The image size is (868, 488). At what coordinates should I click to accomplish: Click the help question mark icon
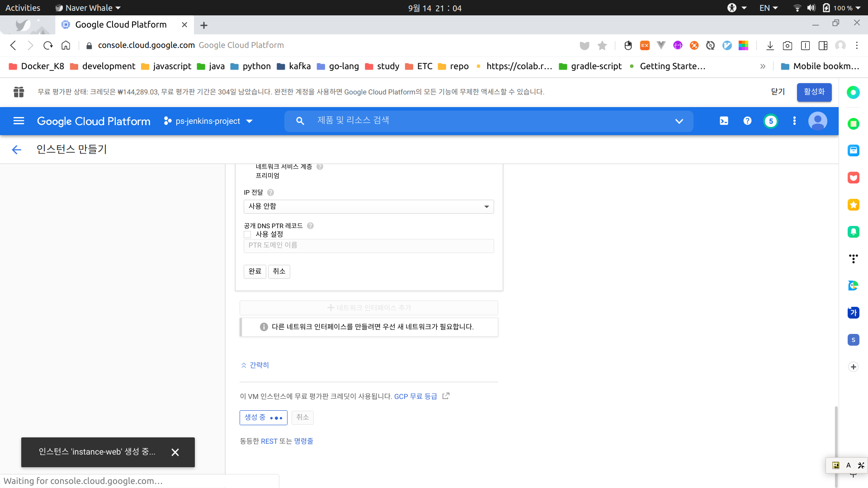click(x=747, y=121)
